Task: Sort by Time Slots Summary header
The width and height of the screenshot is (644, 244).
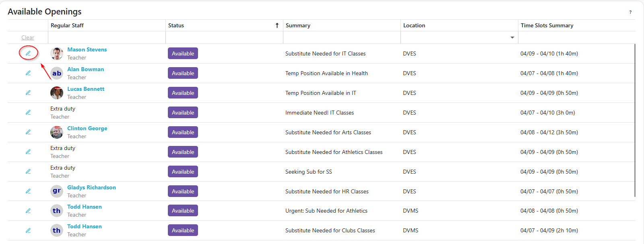Action: (547, 25)
